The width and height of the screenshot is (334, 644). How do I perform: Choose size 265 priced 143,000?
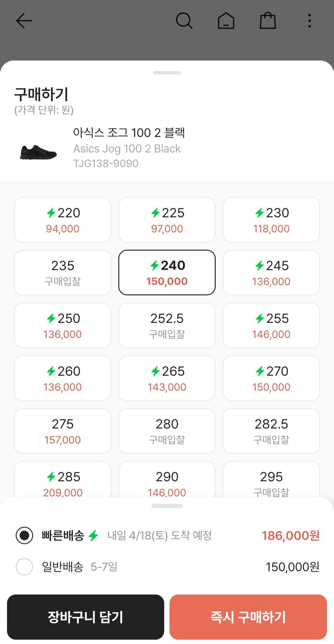[x=167, y=378]
